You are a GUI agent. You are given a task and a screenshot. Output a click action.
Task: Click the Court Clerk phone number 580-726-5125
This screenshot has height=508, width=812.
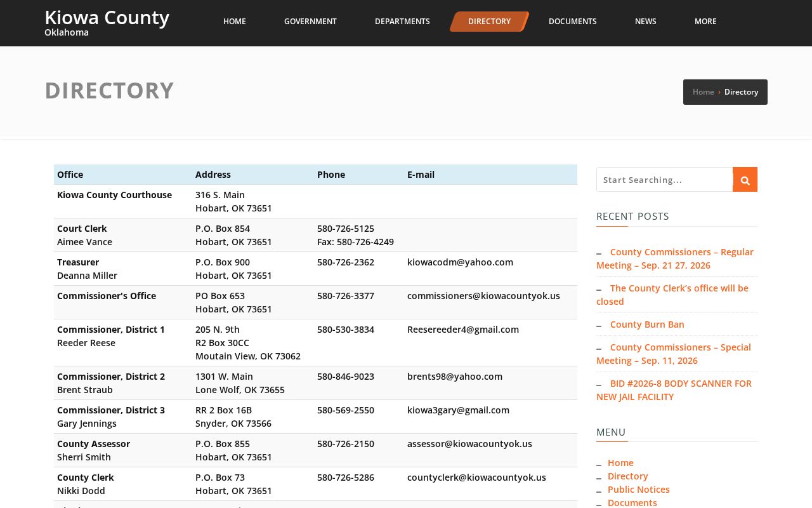[346, 229]
